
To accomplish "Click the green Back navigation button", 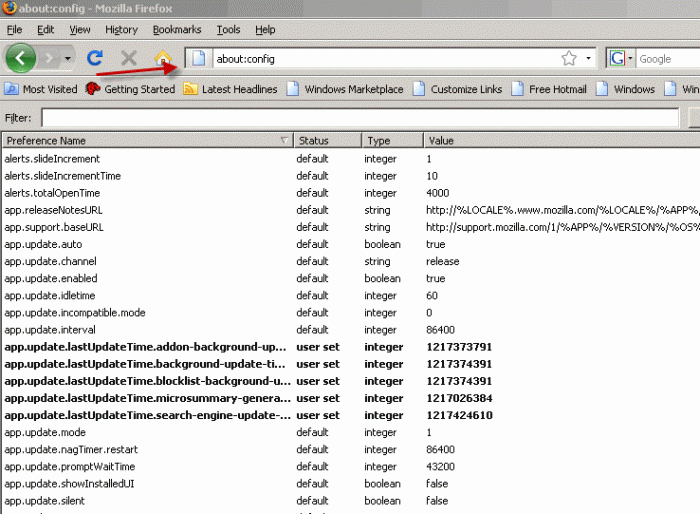I will point(20,58).
